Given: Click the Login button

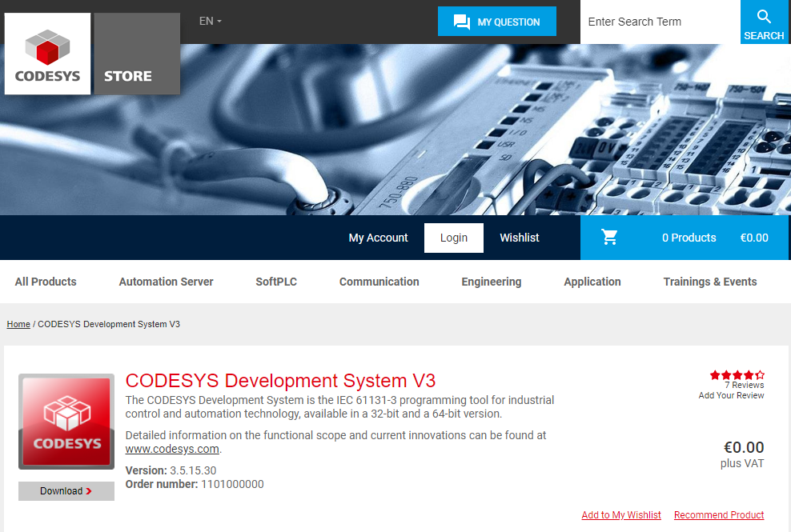Looking at the screenshot, I should point(453,238).
